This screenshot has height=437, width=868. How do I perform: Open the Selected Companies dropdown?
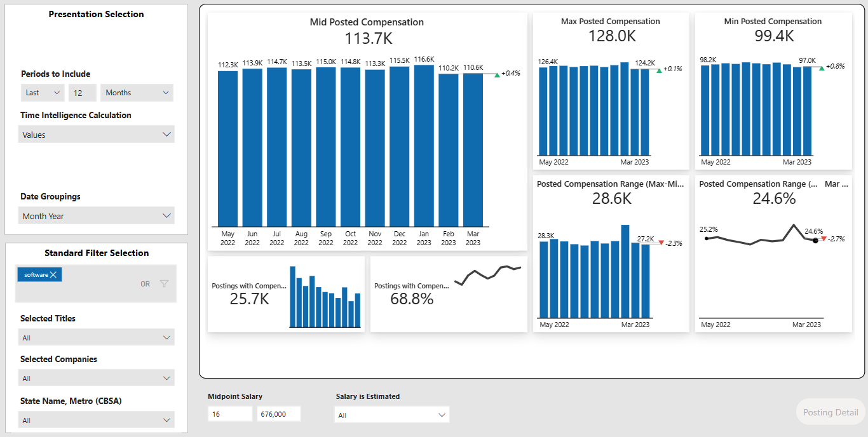pos(96,379)
